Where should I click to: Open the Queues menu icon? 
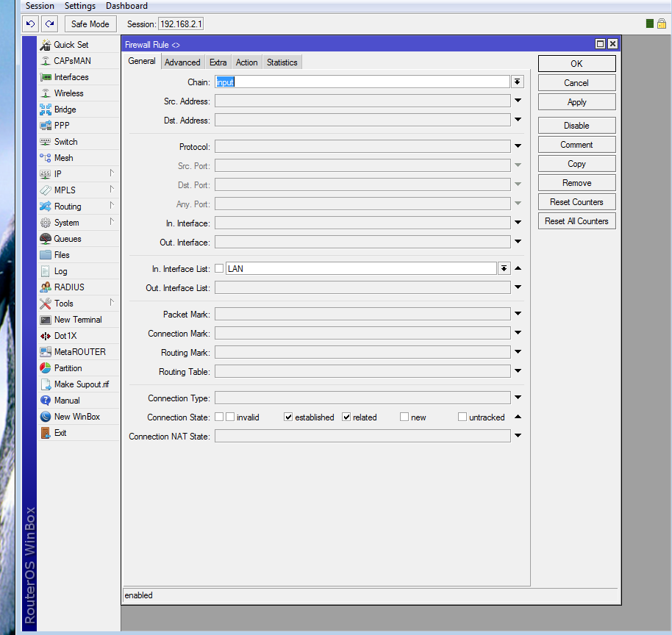[46, 239]
